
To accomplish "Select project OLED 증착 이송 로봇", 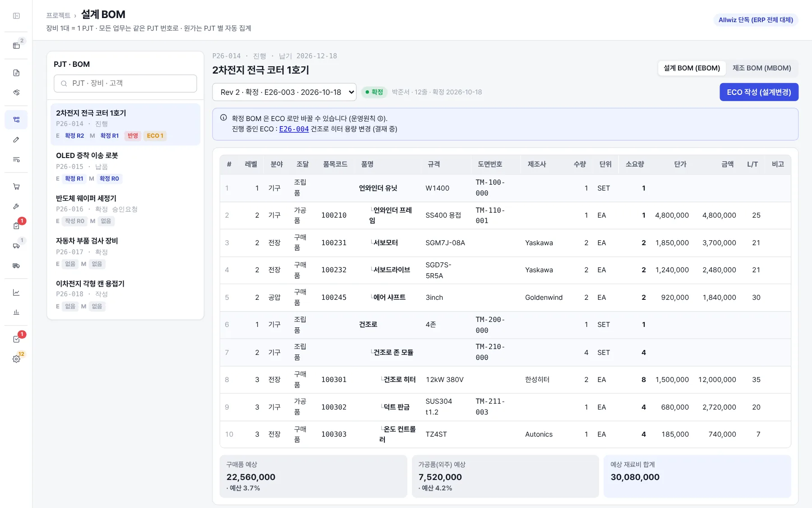I will pos(125,167).
